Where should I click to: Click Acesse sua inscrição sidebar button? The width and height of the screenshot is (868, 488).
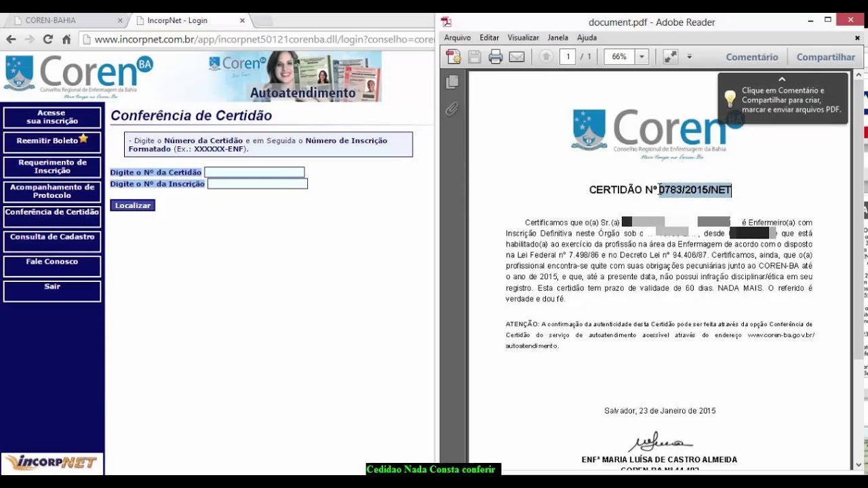pyautogui.click(x=52, y=117)
